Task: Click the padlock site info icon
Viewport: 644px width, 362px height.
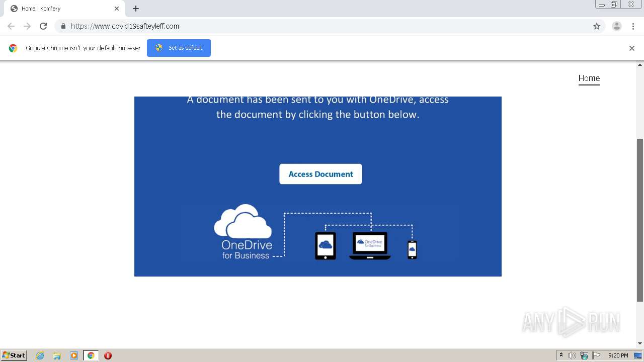Action: [x=63, y=26]
